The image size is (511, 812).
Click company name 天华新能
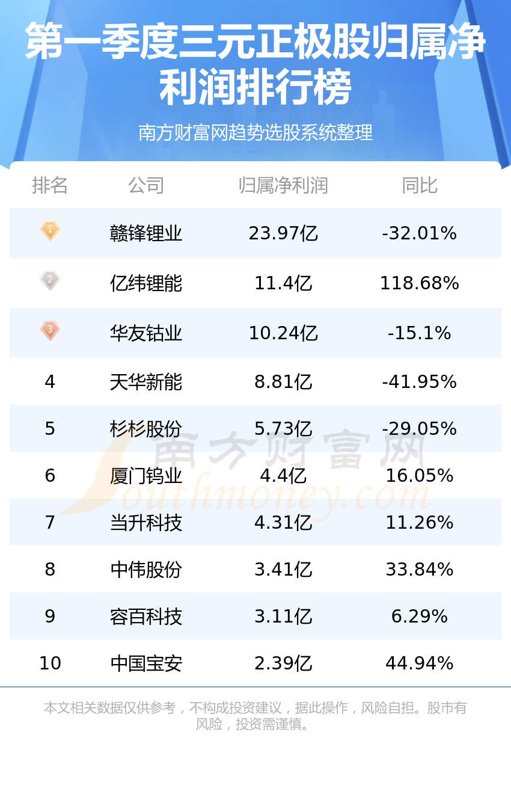click(146, 381)
